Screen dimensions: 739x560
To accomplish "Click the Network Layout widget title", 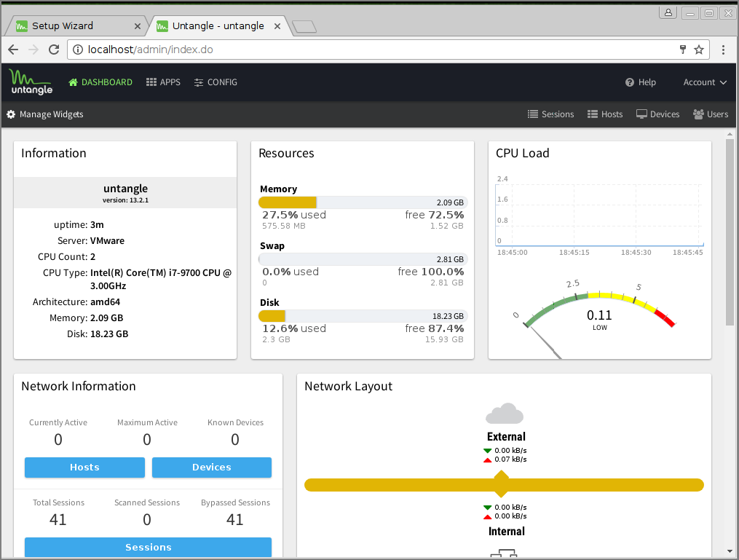I will tap(348, 386).
